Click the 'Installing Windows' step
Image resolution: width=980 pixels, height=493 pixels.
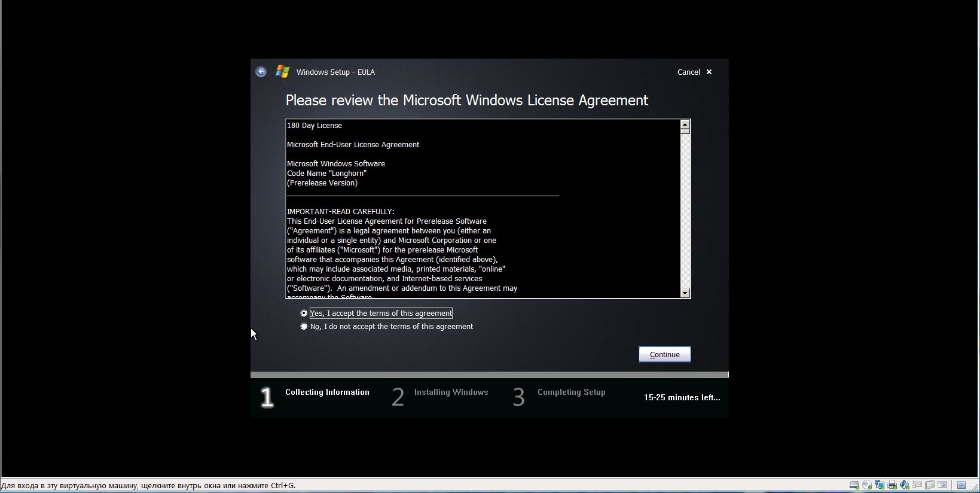(x=451, y=392)
